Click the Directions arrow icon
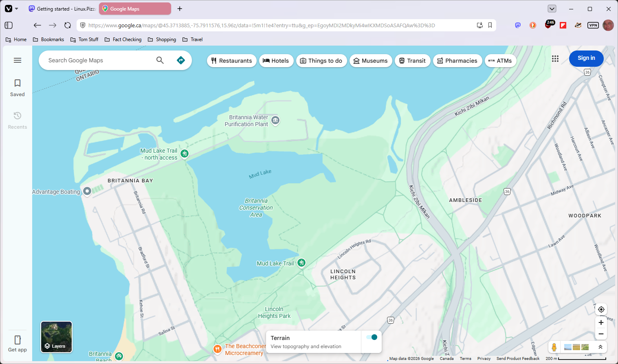The image size is (618, 364). tap(181, 60)
